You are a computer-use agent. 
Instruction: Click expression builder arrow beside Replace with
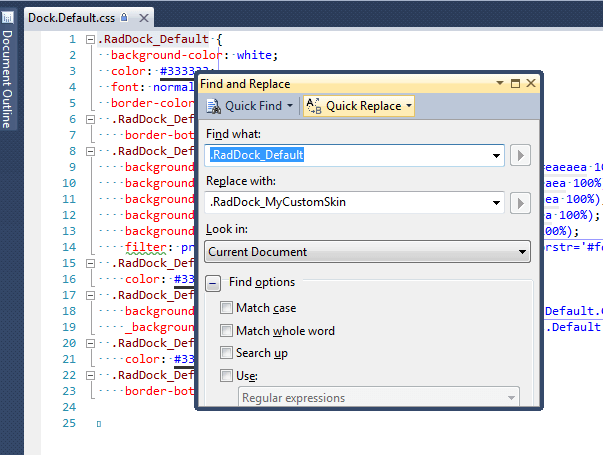pyautogui.click(x=520, y=203)
